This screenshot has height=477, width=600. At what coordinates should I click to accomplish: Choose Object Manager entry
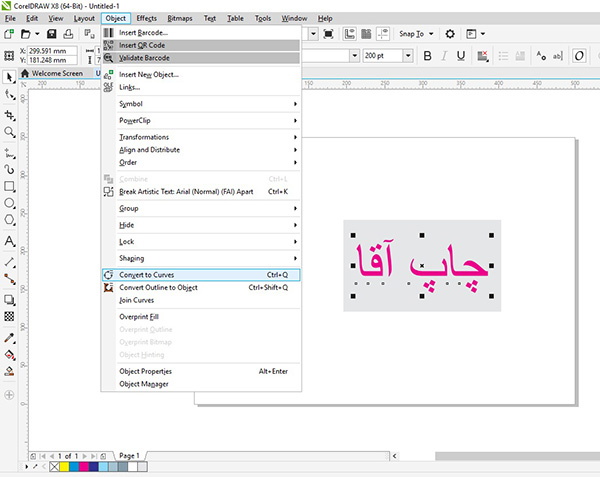point(201,384)
